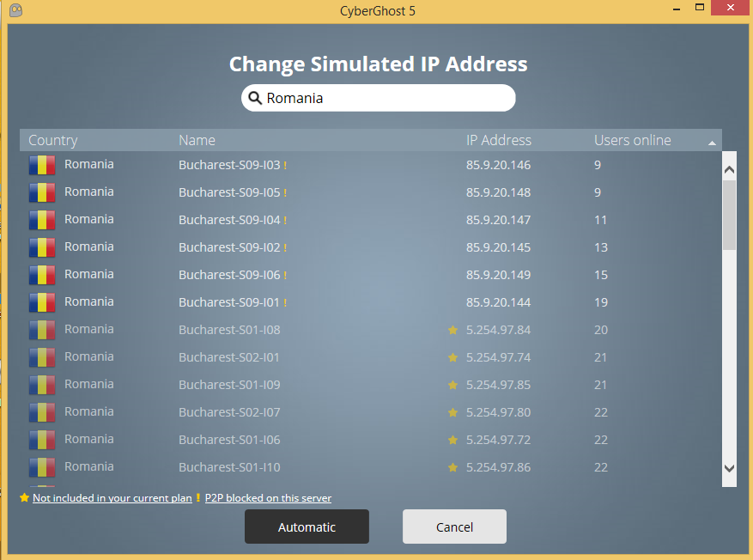
Task: Select server name Bucharest-S02-I07
Action: click(x=229, y=412)
